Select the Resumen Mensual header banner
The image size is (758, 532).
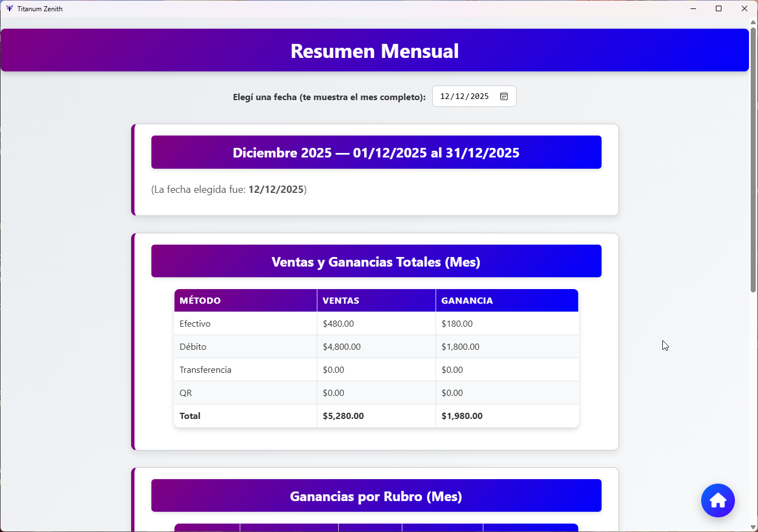pos(375,50)
